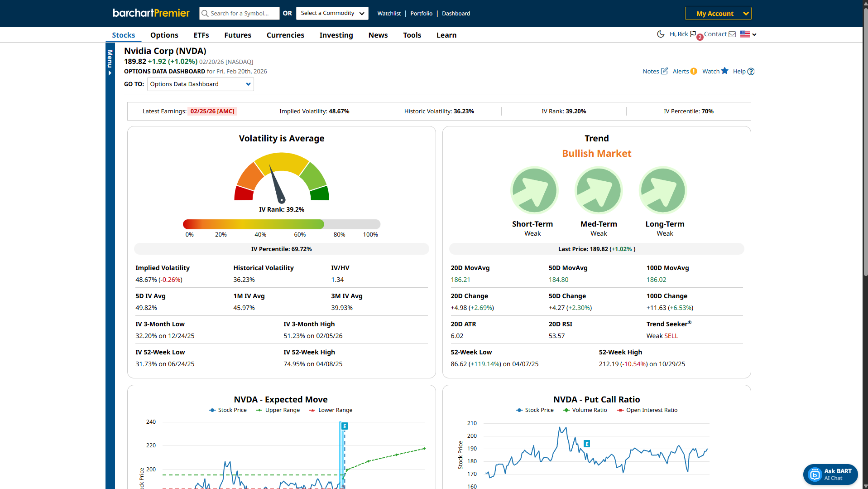
Task: Open the Futures menu
Action: click(237, 35)
